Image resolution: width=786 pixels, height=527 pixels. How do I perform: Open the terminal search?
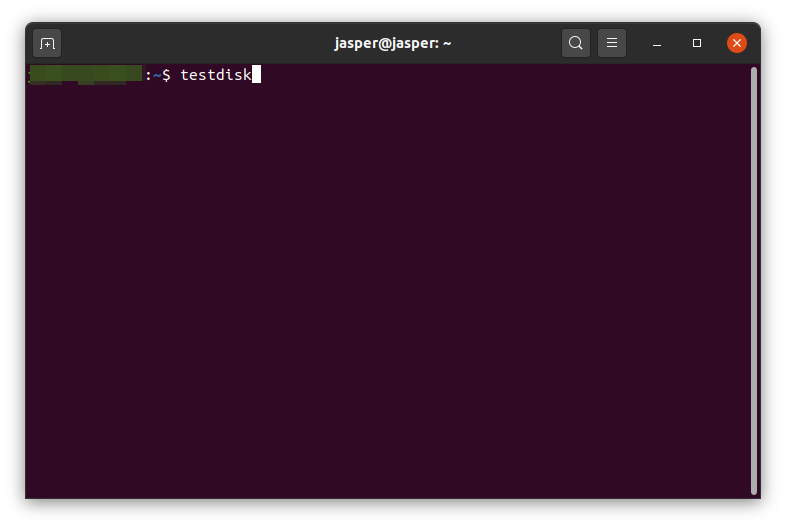(x=575, y=43)
